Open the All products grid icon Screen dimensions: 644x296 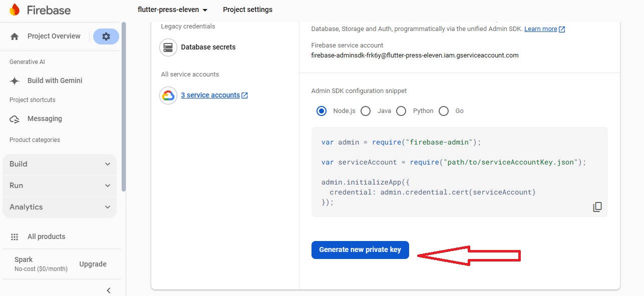tap(15, 237)
